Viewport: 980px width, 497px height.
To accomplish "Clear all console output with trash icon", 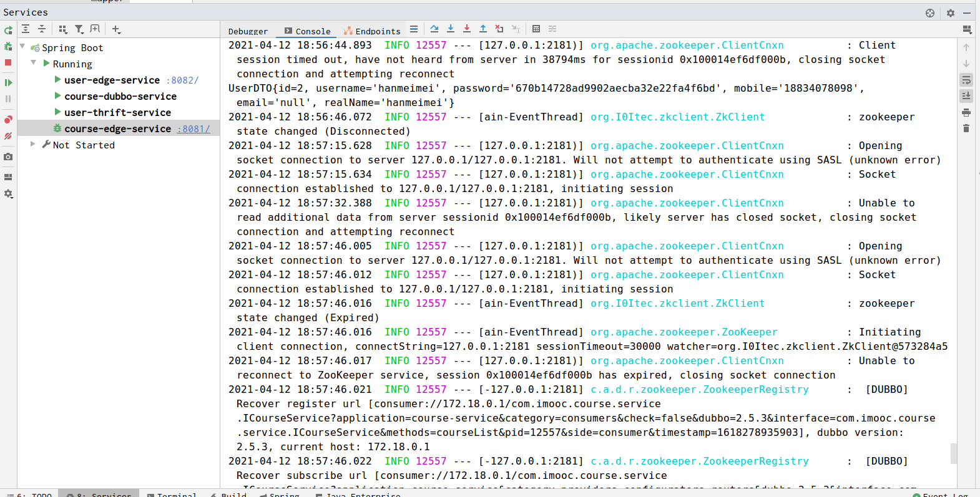I will coord(966,128).
